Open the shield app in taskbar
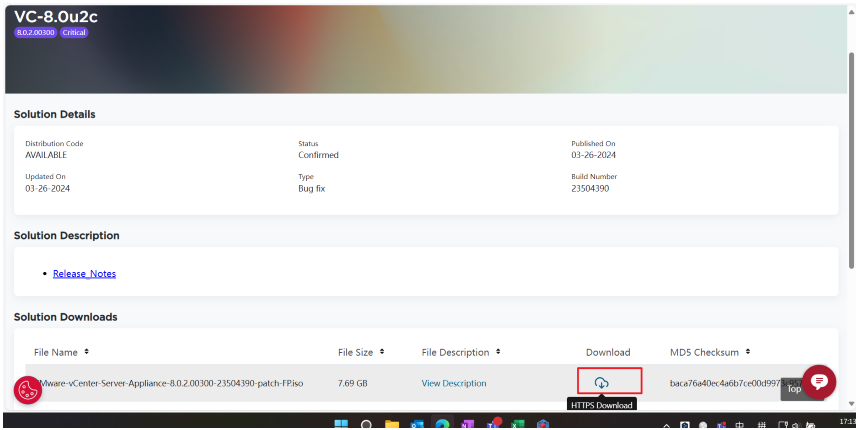 [x=543, y=425]
